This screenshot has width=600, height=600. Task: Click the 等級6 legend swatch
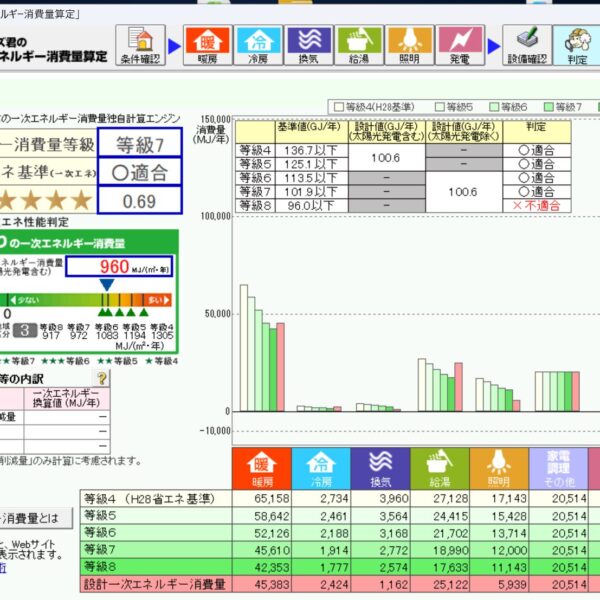pos(494,107)
